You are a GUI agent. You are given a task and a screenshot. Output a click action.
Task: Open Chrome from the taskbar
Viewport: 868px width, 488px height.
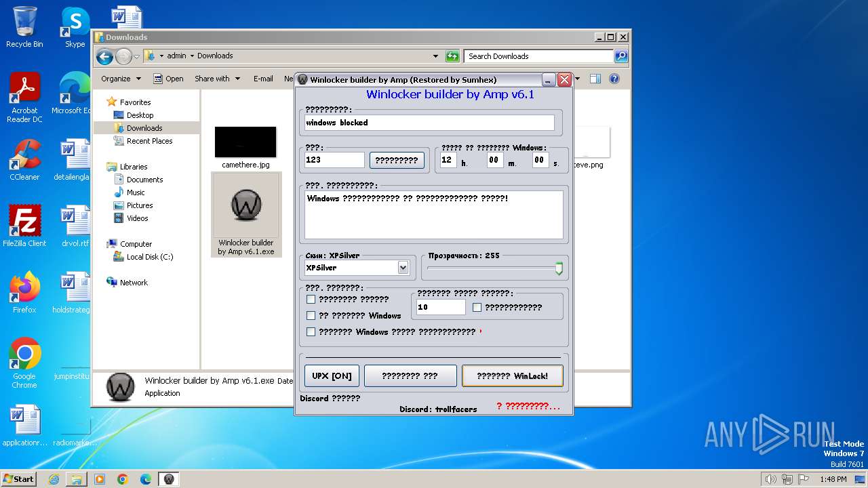point(123,479)
